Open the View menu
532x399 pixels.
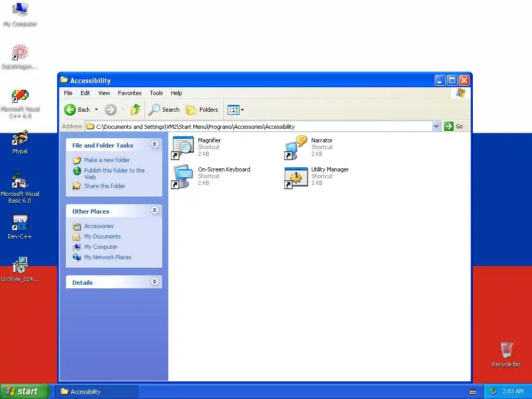click(x=104, y=93)
